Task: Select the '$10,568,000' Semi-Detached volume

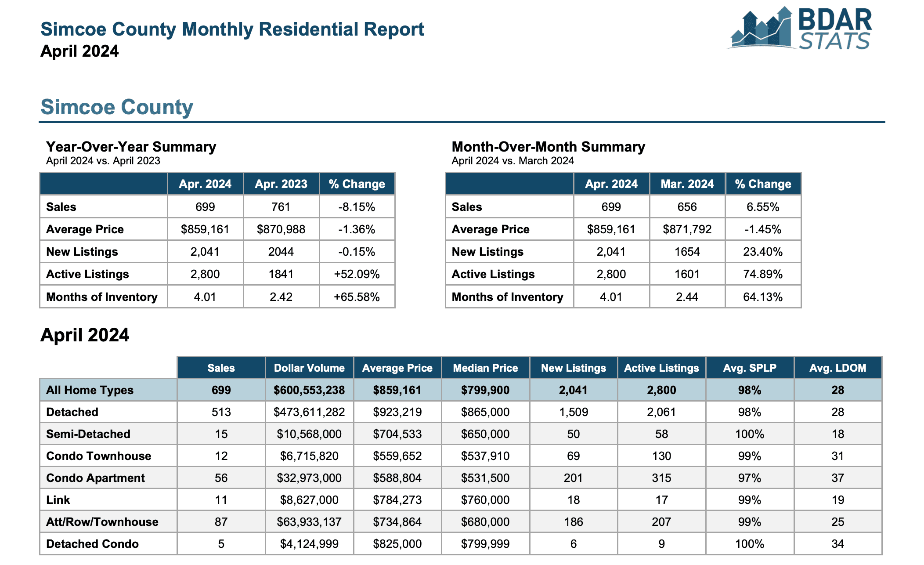Action: tap(310, 434)
